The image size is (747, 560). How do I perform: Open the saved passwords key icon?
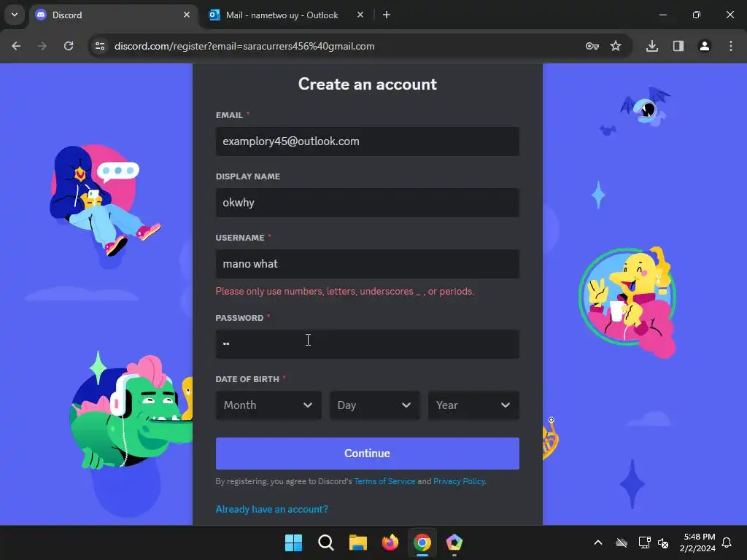coord(592,46)
